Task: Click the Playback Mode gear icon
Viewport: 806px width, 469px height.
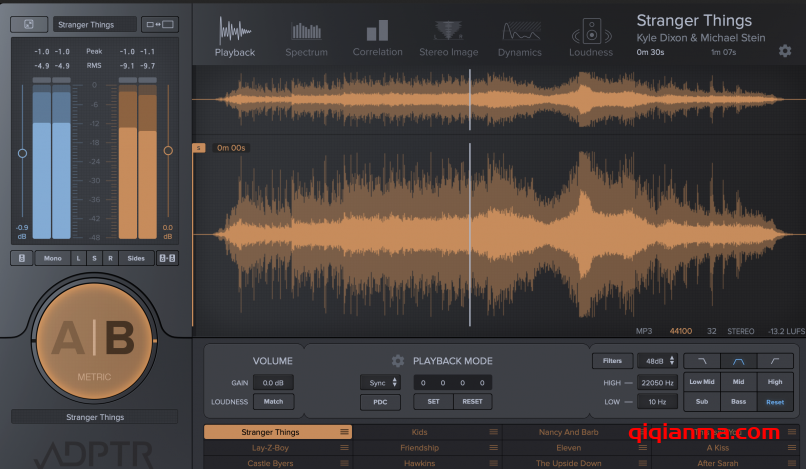Action: pos(398,361)
